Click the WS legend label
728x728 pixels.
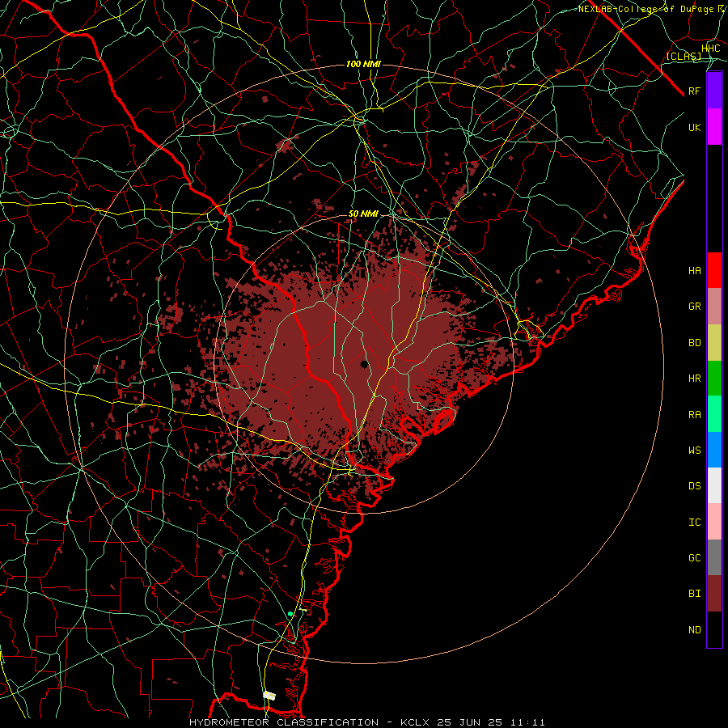pos(695,451)
